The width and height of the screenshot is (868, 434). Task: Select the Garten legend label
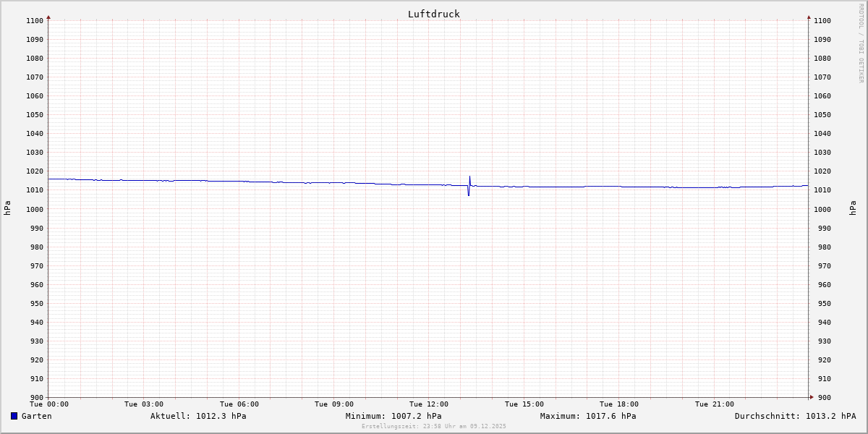[x=36, y=416]
